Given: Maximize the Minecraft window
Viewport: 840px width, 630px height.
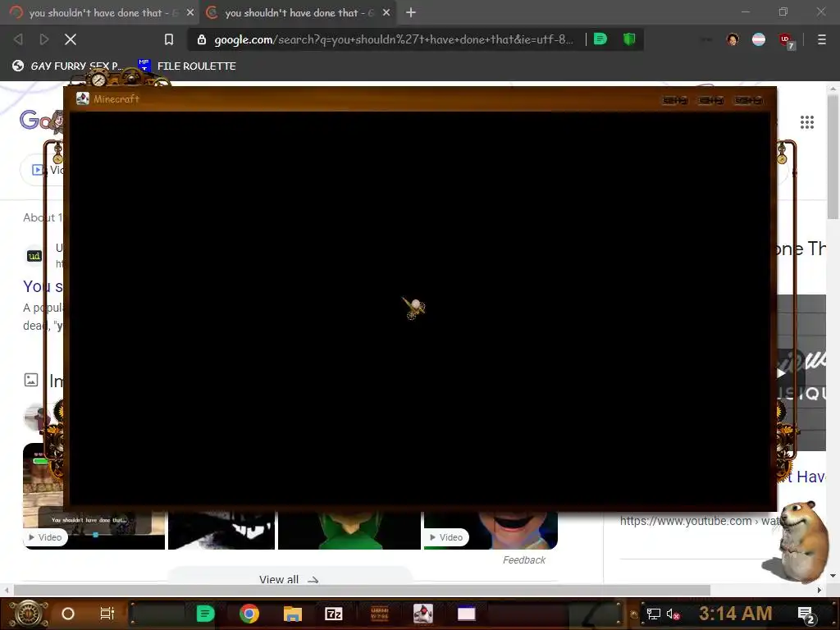Looking at the screenshot, I should click(x=711, y=100).
